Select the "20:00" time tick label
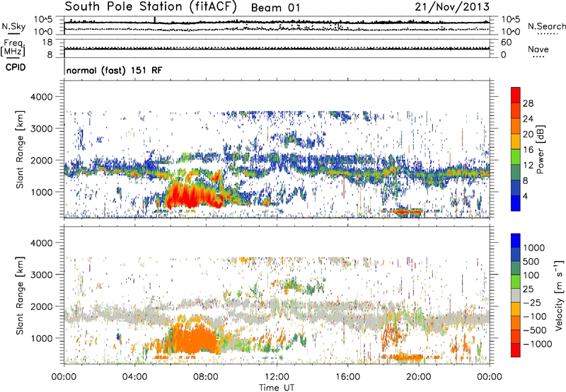This screenshot has width=566, height=392. (x=418, y=377)
